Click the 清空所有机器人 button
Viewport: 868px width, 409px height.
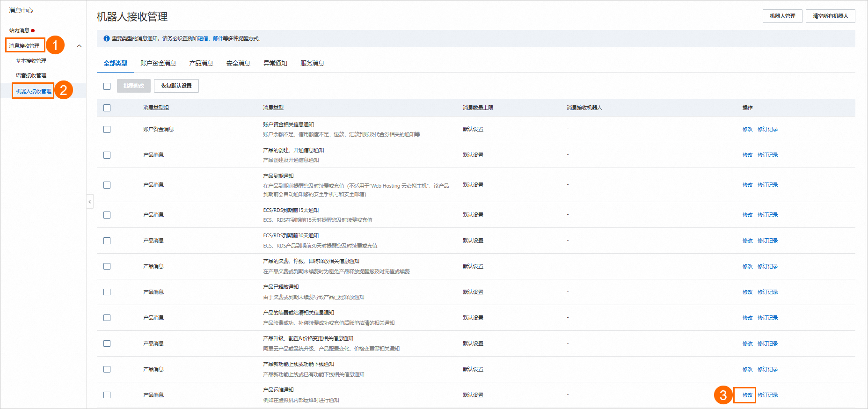(x=830, y=16)
